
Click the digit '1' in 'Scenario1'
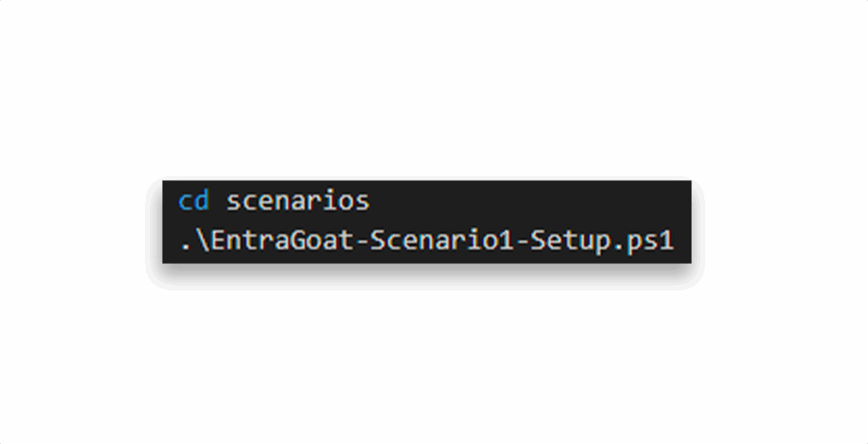(x=506, y=241)
